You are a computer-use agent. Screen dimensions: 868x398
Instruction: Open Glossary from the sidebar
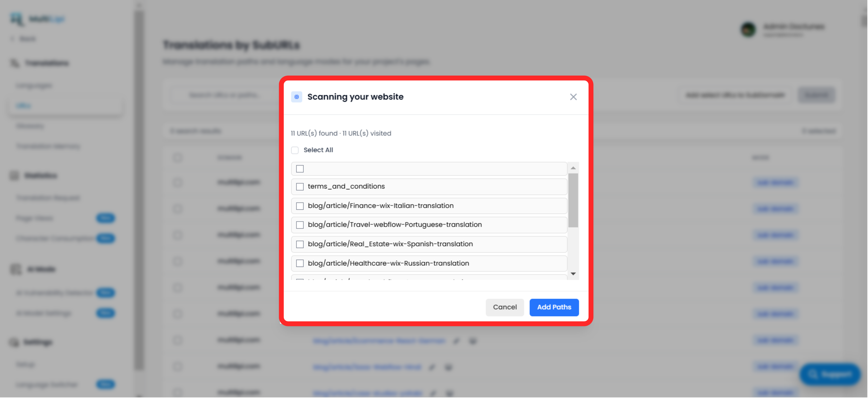30,126
